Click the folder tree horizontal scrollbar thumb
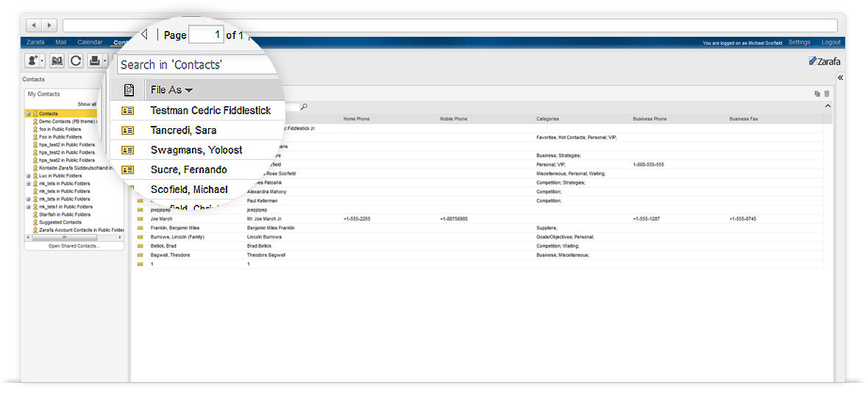This screenshot has height=394, width=868. 65,237
